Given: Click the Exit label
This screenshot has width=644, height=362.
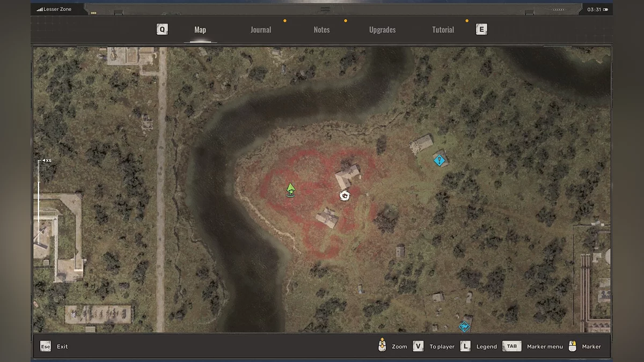Looking at the screenshot, I should pos(62,346).
